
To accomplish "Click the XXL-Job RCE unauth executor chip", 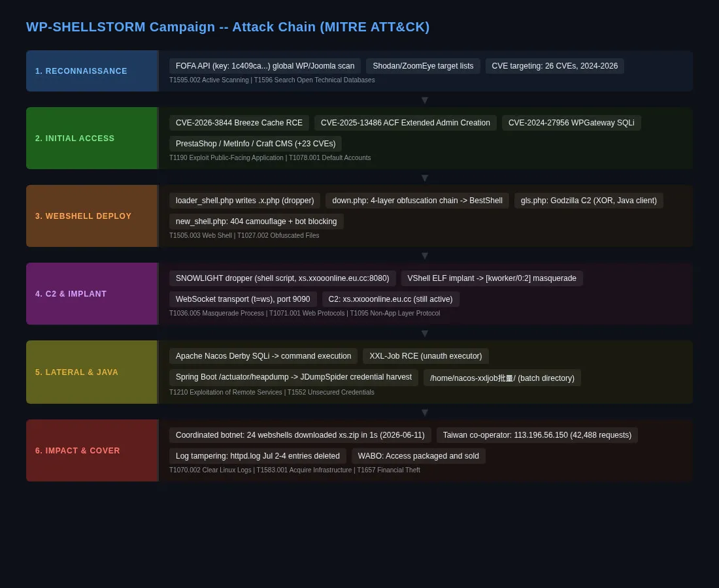I will click(x=426, y=356).
